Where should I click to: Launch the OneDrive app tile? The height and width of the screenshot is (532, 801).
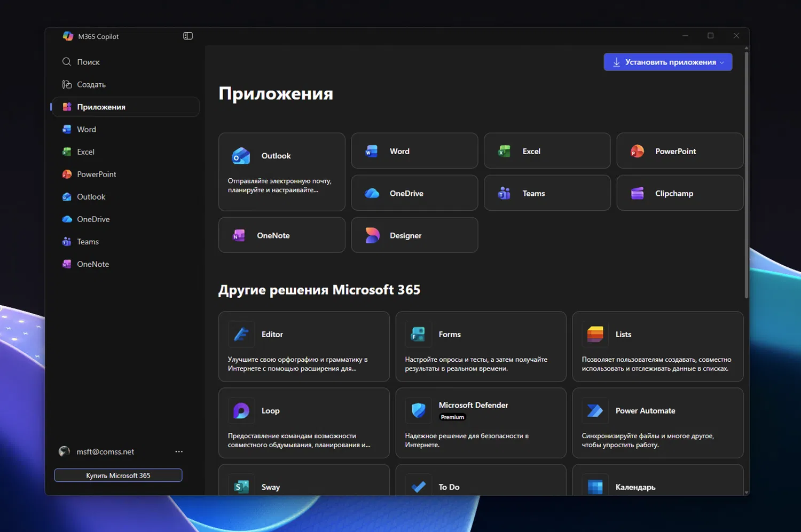click(x=414, y=193)
